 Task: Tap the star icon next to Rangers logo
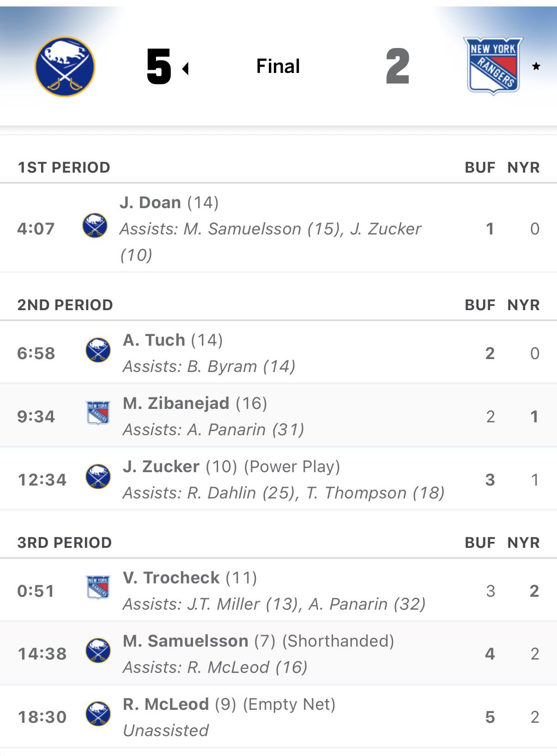tap(536, 66)
